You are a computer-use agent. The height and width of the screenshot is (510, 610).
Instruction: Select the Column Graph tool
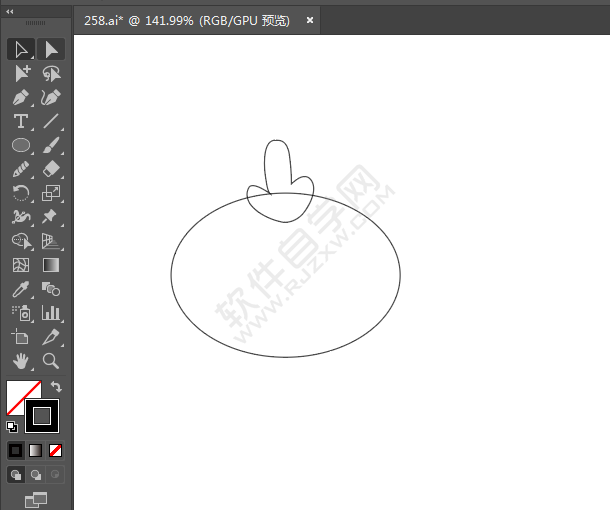point(51,313)
